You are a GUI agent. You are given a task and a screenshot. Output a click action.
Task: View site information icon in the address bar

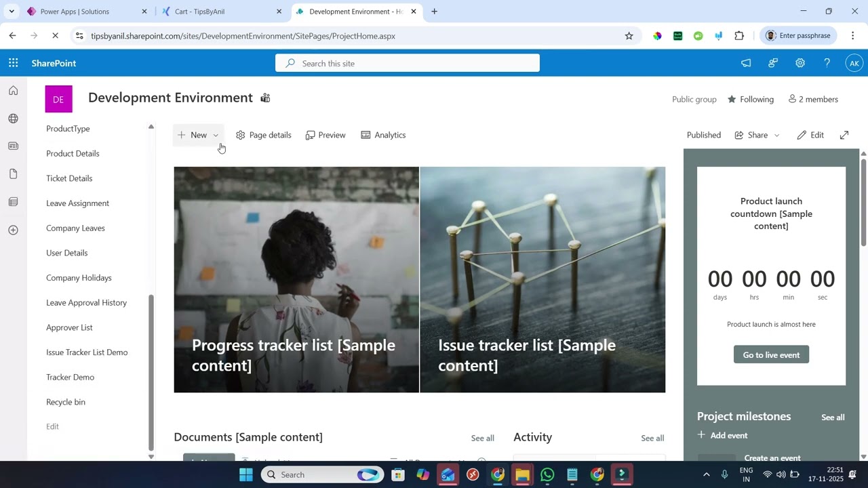pyautogui.click(x=79, y=36)
